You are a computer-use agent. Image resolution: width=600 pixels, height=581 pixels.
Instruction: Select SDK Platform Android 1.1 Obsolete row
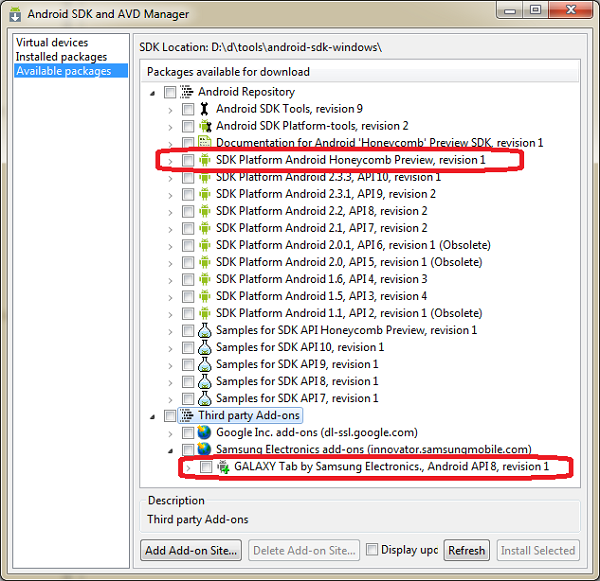tap(349, 313)
